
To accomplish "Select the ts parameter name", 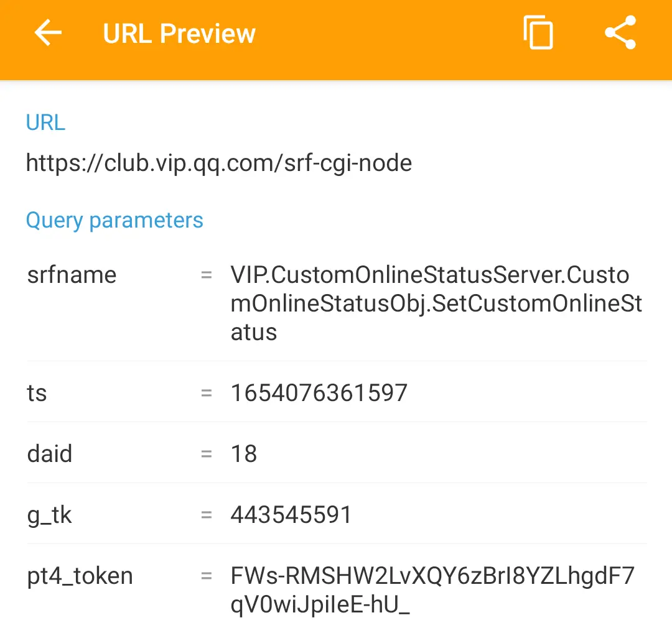I will tap(37, 393).
